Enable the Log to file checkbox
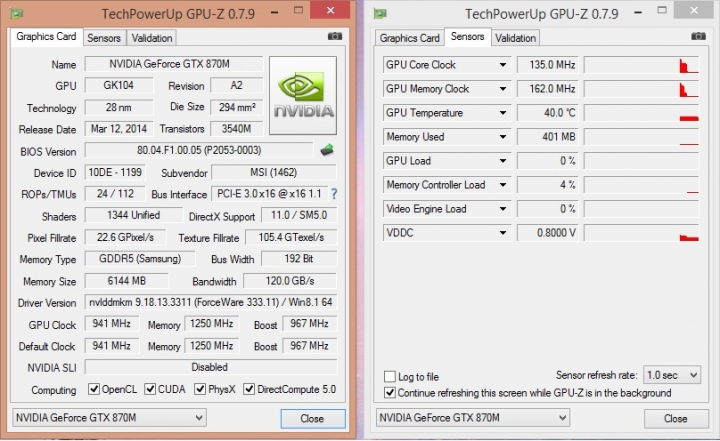The width and height of the screenshot is (720, 441). click(390, 377)
